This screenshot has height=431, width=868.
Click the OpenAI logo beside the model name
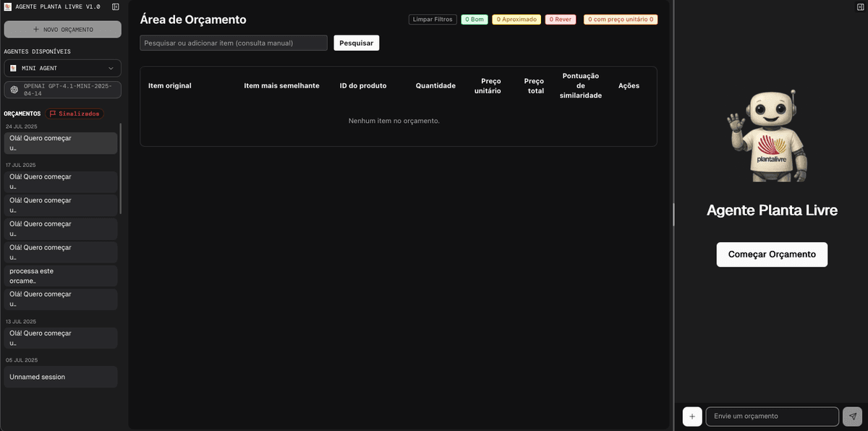point(13,90)
